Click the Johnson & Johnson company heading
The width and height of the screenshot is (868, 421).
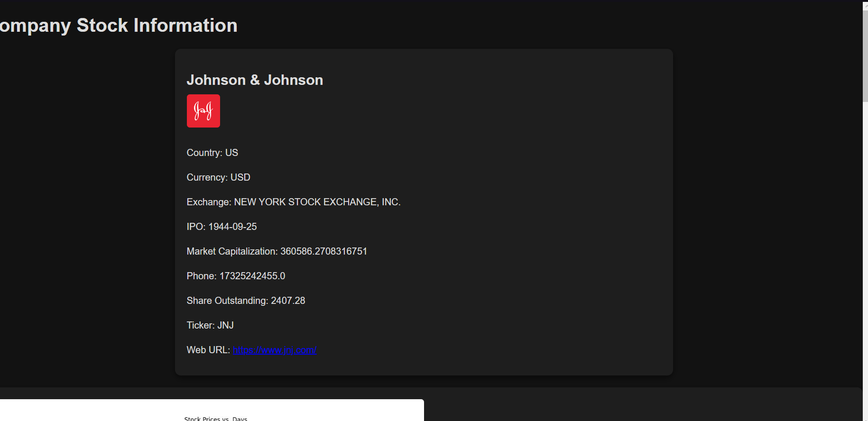point(255,80)
